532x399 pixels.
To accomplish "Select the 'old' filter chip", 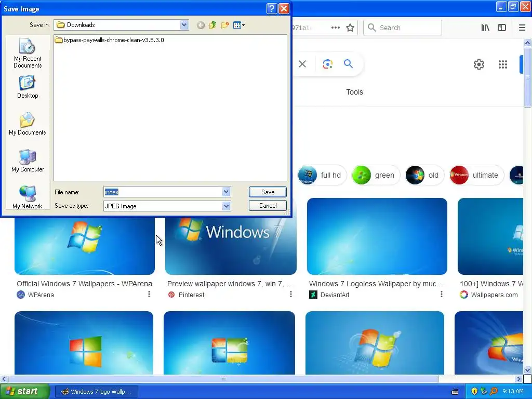I will click(424, 175).
